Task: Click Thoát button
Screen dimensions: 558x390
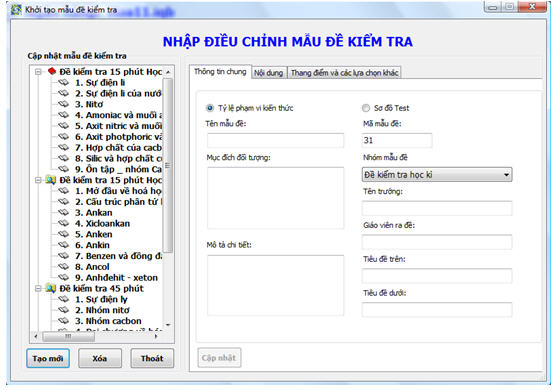Action: [x=152, y=358]
